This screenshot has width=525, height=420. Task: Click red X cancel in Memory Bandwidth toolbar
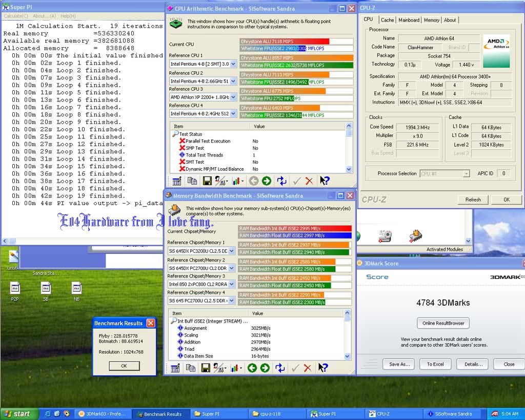pyautogui.click(x=308, y=368)
